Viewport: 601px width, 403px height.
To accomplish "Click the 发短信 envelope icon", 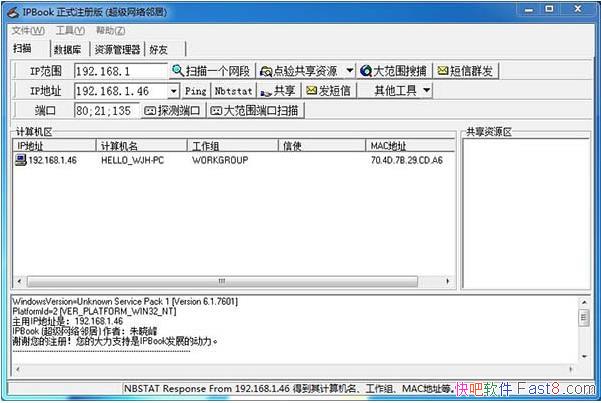I will tap(311, 90).
